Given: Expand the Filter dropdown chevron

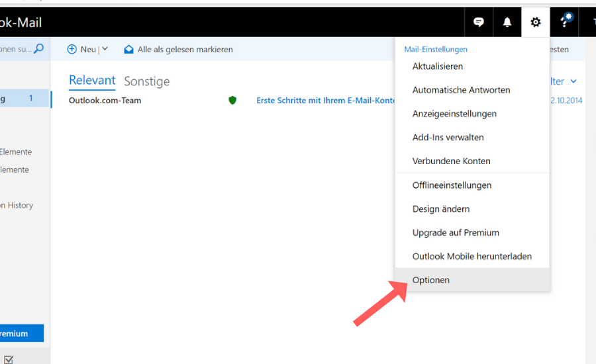Looking at the screenshot, I should pyautogui.click(x=573, y=81).
